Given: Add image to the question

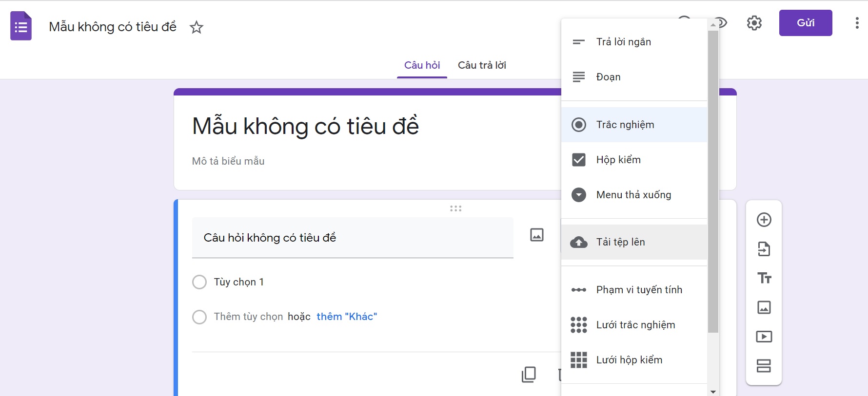Looking at the screenshot, I should pos(537,235).
